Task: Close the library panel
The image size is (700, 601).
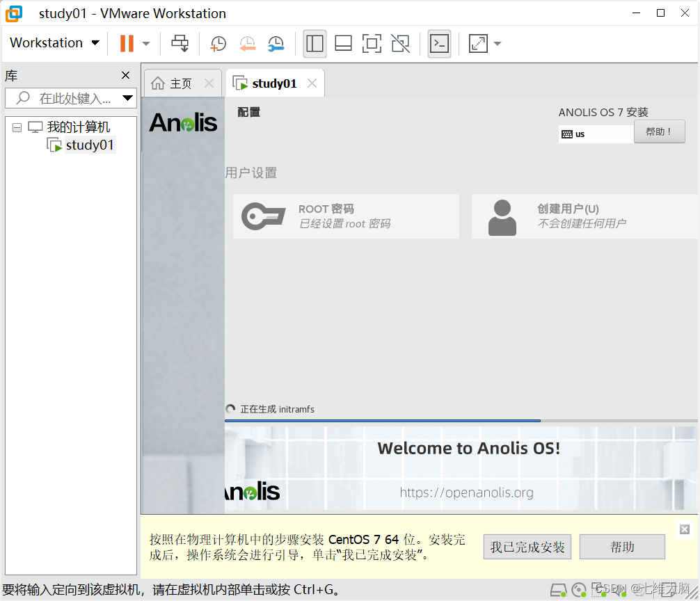Action: [x=126, y=75]
